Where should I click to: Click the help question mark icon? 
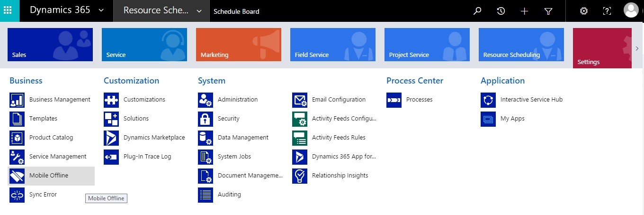point(607,11)
